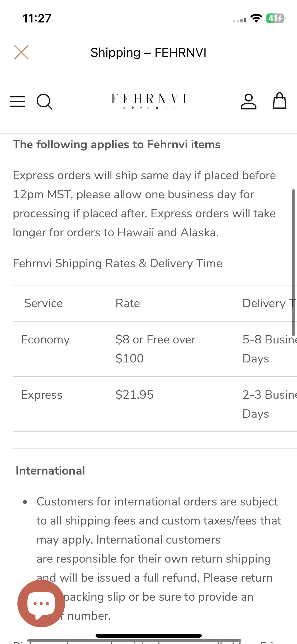Image resolution: width=297 pixels, height=644 pixels.
Task: Open the shopping bag cart
Action: tap(279, 101)
